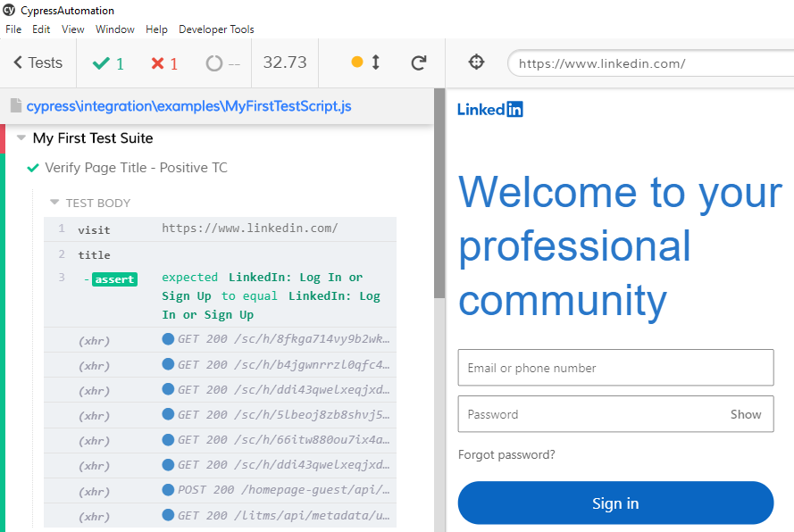794x532 pixels.
Task: Click the failed tests red X counter
Action: tap(164, 63)
